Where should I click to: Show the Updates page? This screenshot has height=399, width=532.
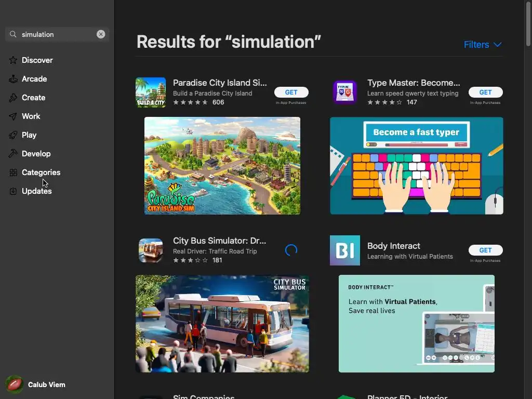tap(37, 191)
